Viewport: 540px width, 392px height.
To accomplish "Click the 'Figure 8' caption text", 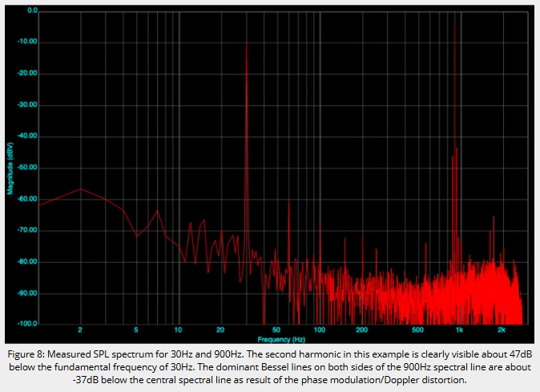I will (26, 354).
